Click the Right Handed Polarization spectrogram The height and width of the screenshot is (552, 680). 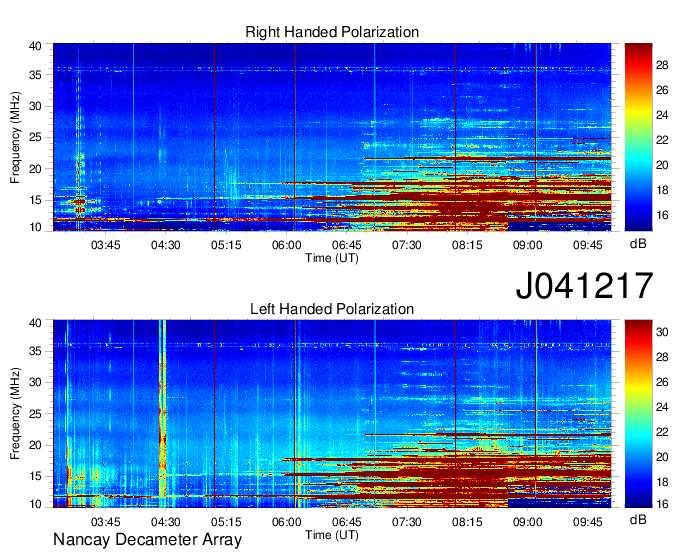pos(332,137)
